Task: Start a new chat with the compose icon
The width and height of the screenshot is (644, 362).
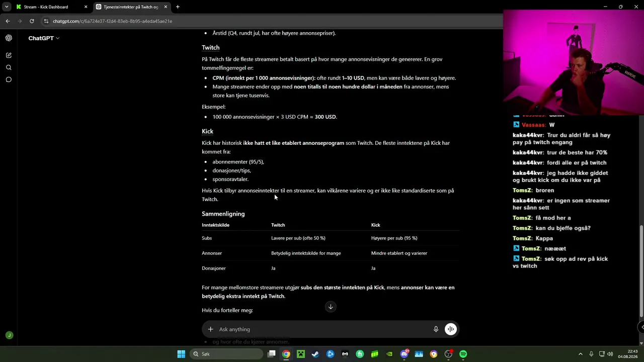Action: point(9,55)
